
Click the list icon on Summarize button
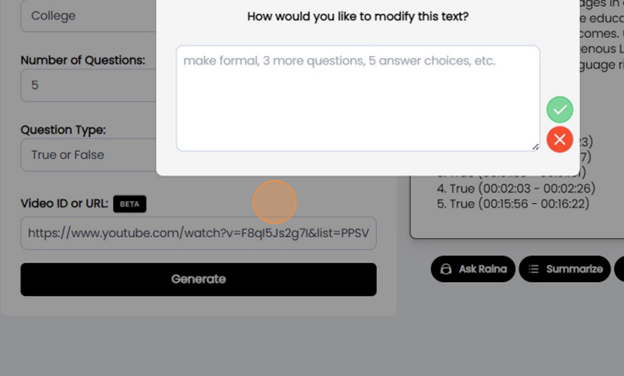(x=533, y=269)
